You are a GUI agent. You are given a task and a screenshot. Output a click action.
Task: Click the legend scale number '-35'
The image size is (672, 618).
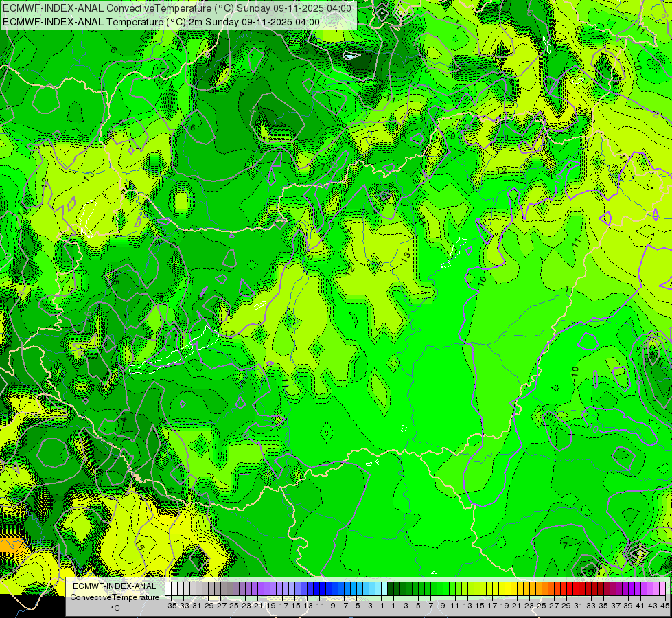(x=170, y=606)
